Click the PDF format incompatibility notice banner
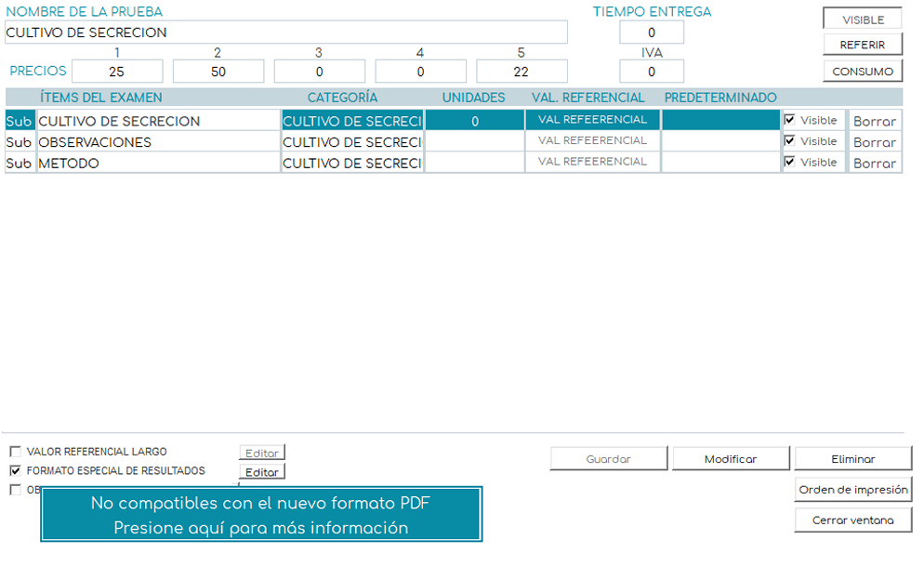Image resolution: width=924 pixels, height=566 pixels. [x=261, y=514]
